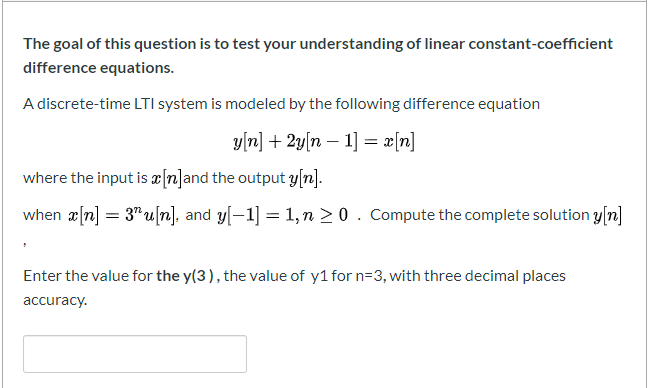Click the word 'LTI' in the description
Image resolution: width=648 pixels, height=388 pixels.
click(144, 104)
